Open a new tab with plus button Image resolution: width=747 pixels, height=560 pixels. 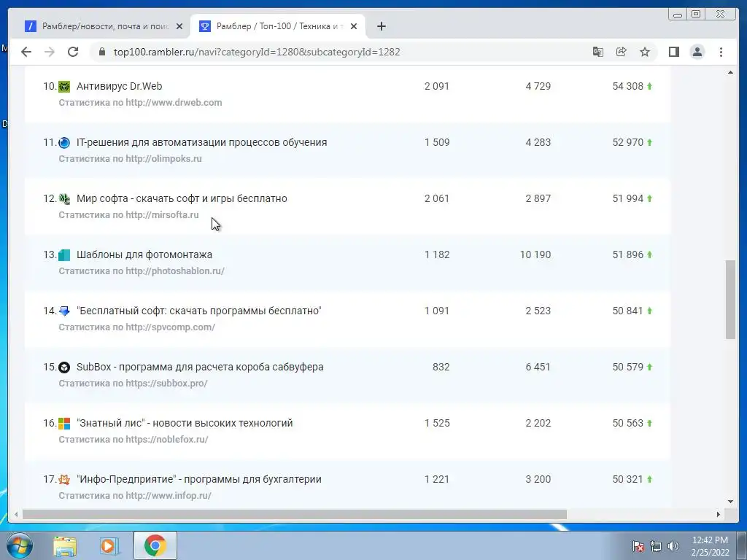[x=381, y=26]
